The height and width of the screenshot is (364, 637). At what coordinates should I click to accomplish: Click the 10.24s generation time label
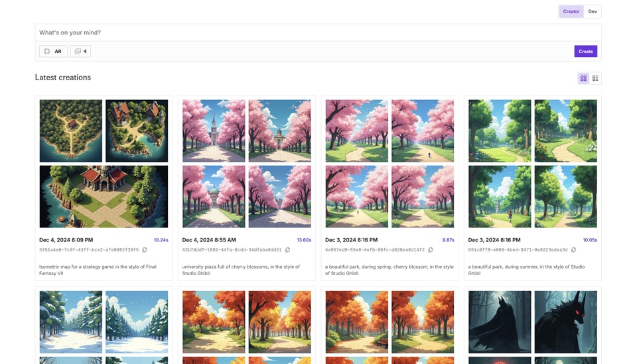161,240
